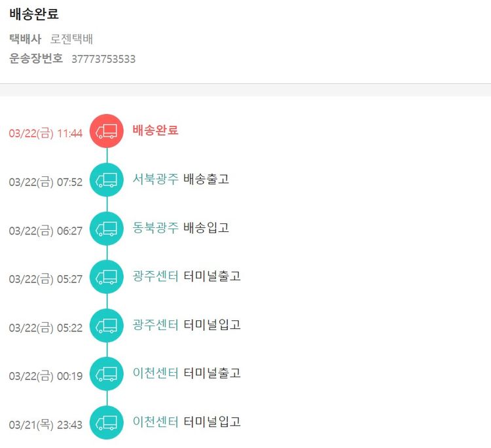Click the 03/21(목) 23:43 timestamp
The image size is (491, 448).
pyautogui.click(x=46, y=425)
